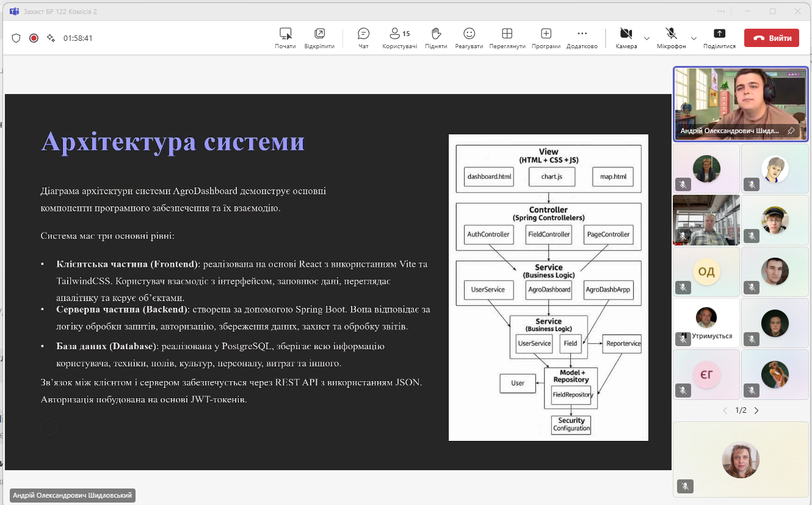Show participants list (Користувачі)

(400, 38)
